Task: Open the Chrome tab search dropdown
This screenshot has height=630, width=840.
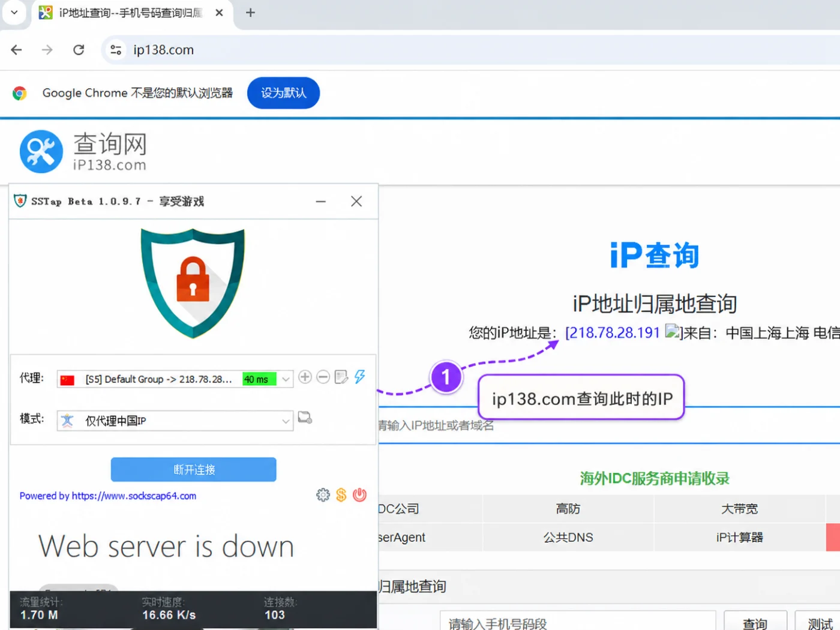Action: [x=14, y=13]
